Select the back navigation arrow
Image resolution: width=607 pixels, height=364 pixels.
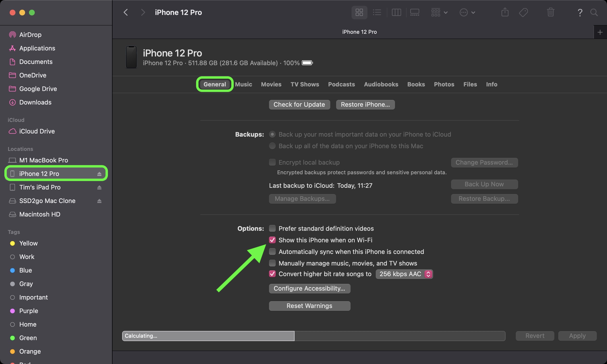(x=126, y=12)
